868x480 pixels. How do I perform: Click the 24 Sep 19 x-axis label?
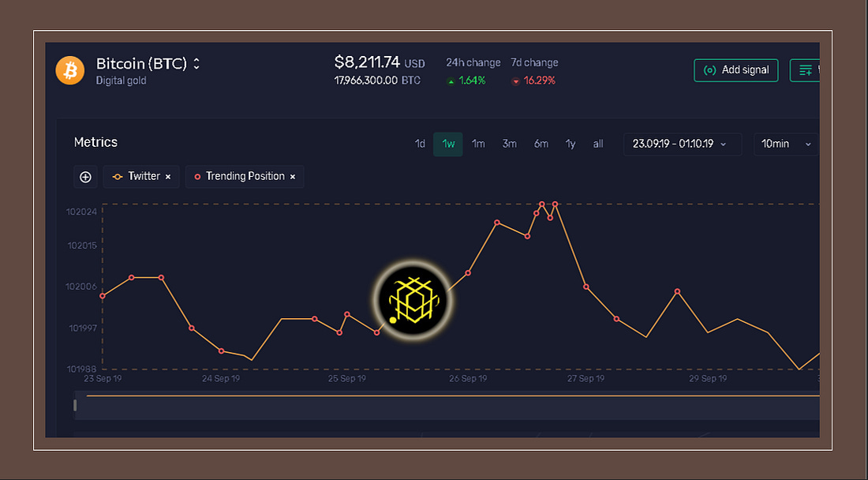tap(221, 379)
